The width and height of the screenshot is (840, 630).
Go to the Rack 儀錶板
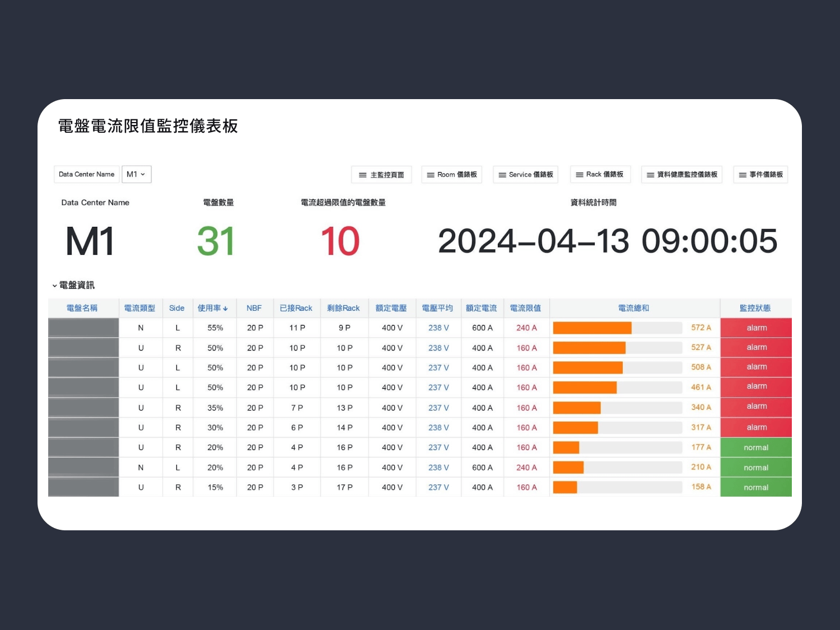pyautogui.click(x=600, y=175)
